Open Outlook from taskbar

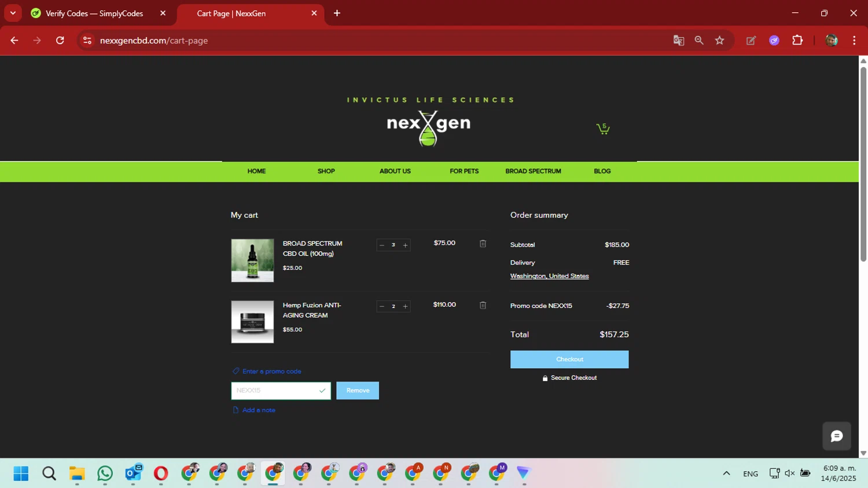pyautogui.click(x=133, y=474)
